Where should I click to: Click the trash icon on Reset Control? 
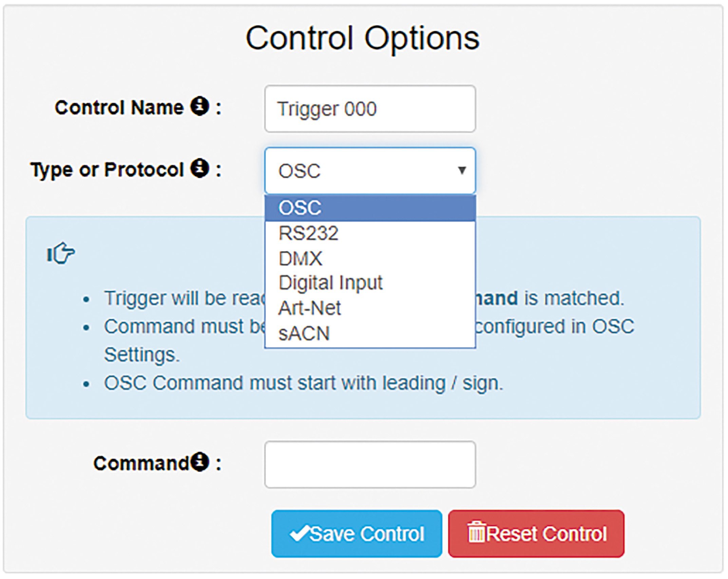(477, 532)
